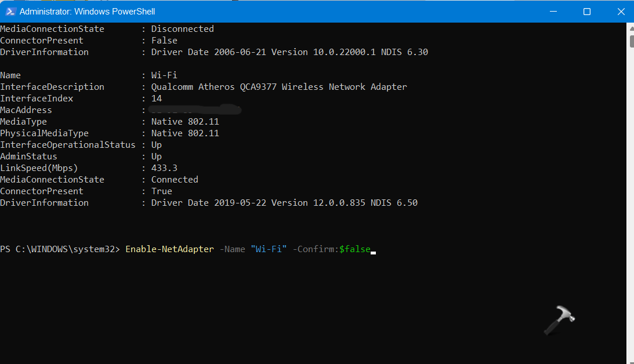
Task: Maximize the PowerShell window
Action: tap(586, 12)
